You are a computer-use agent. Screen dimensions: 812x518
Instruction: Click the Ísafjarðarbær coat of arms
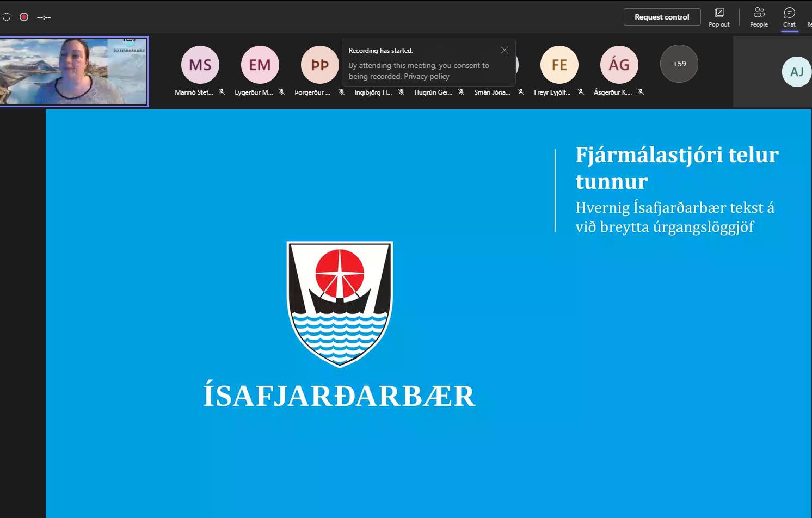tap(340, 304)
